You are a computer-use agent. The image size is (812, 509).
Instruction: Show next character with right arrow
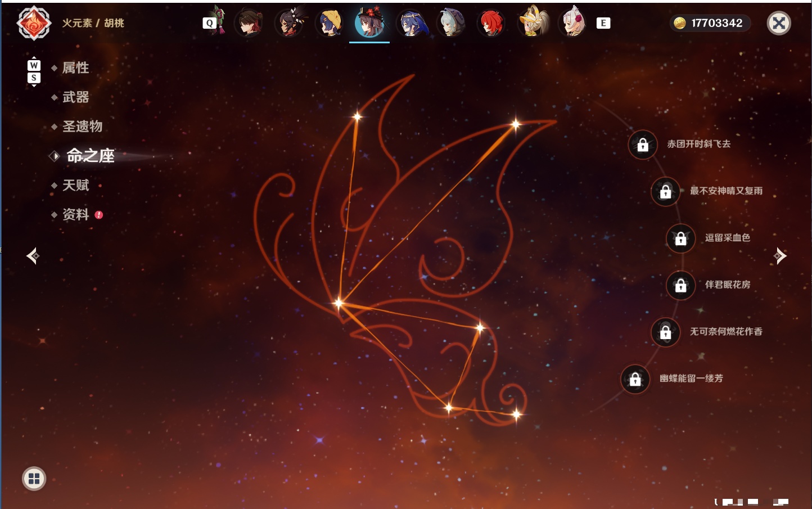[780, 256]
